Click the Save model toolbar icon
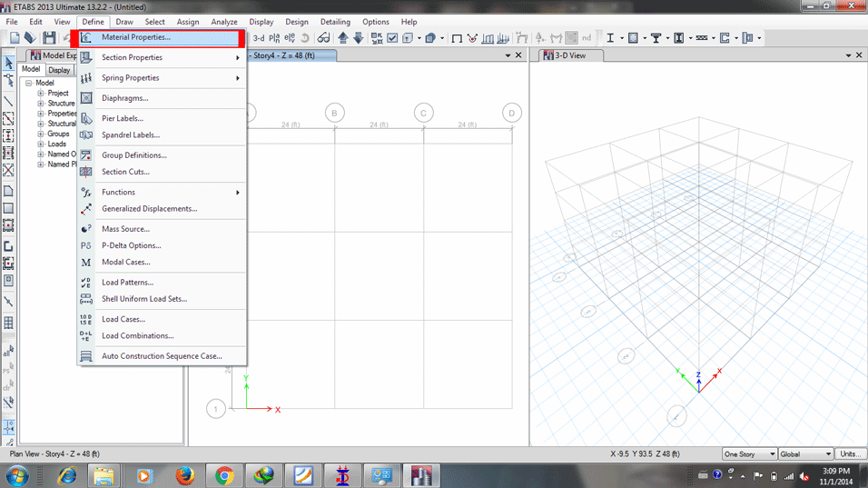 coord(49,38)
